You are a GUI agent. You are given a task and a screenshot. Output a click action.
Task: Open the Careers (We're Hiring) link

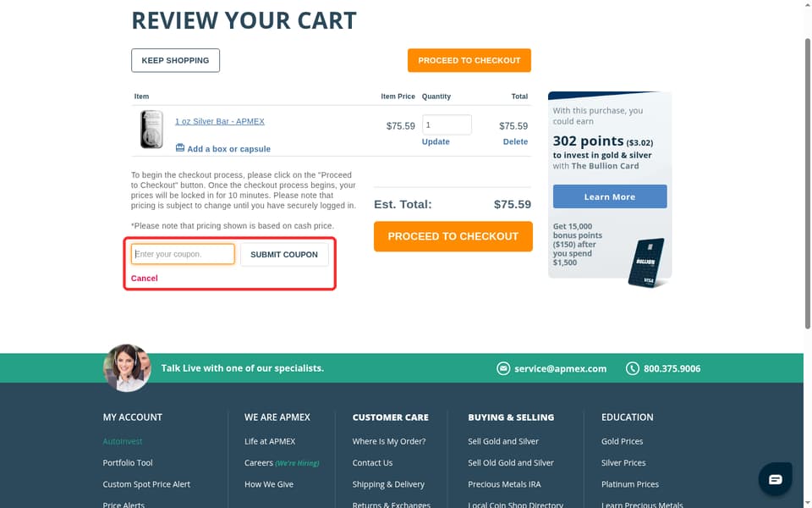[282, 462]
